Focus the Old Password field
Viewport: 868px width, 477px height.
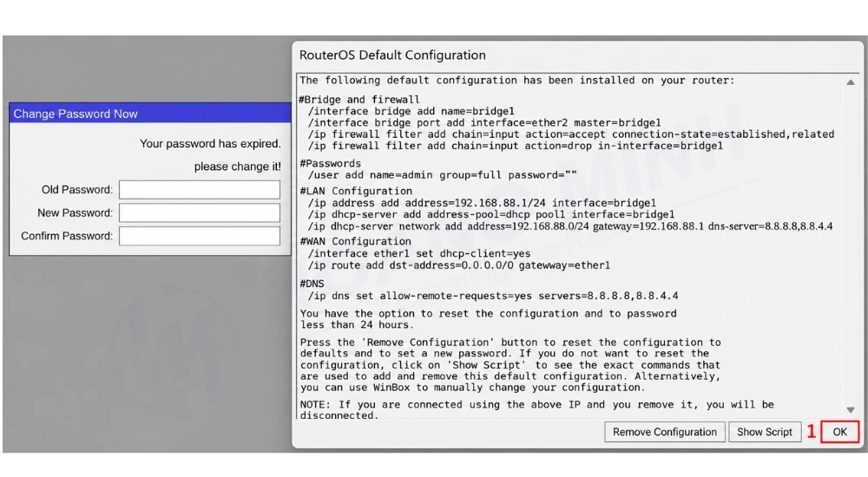[200, 190]
